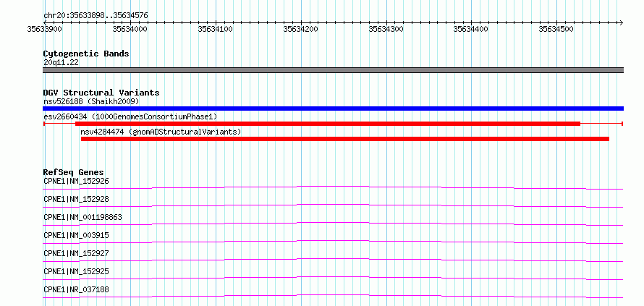
Task: Click the RefSeq Genes track title
Action: tap(74, 172)
